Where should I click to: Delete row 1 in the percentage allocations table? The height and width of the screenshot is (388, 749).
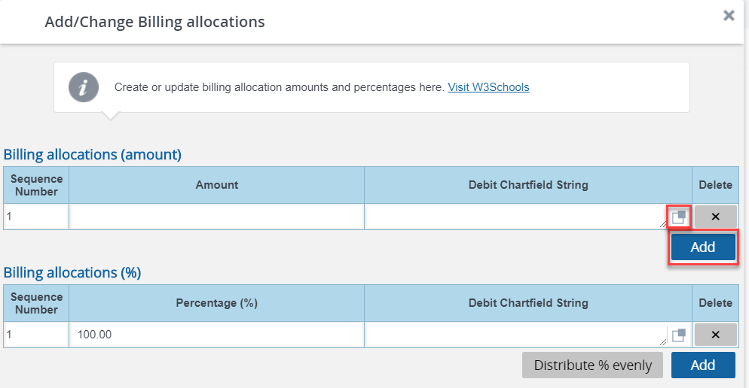715,335
